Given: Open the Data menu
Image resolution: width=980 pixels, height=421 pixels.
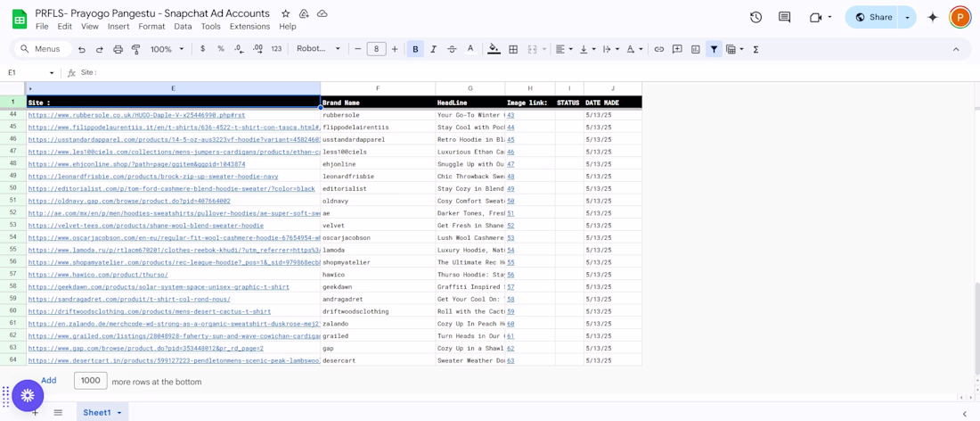Looking at the screenshot, I should tap(184, 26).
